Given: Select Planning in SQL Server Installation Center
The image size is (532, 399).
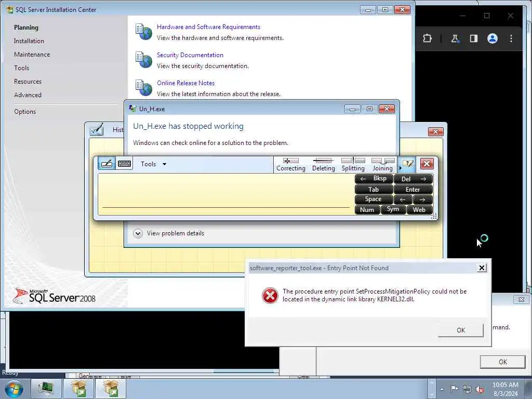Looking at the screenshot, I should (x=26, y=28).
